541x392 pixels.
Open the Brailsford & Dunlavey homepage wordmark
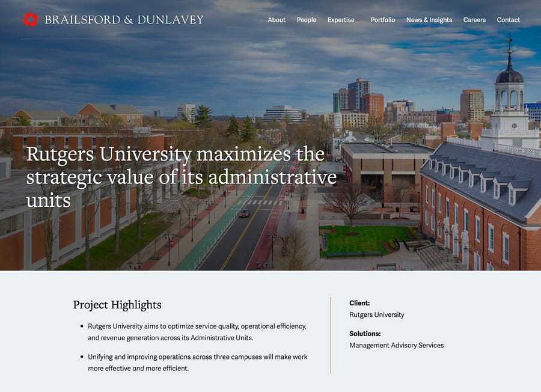[124, 20]
